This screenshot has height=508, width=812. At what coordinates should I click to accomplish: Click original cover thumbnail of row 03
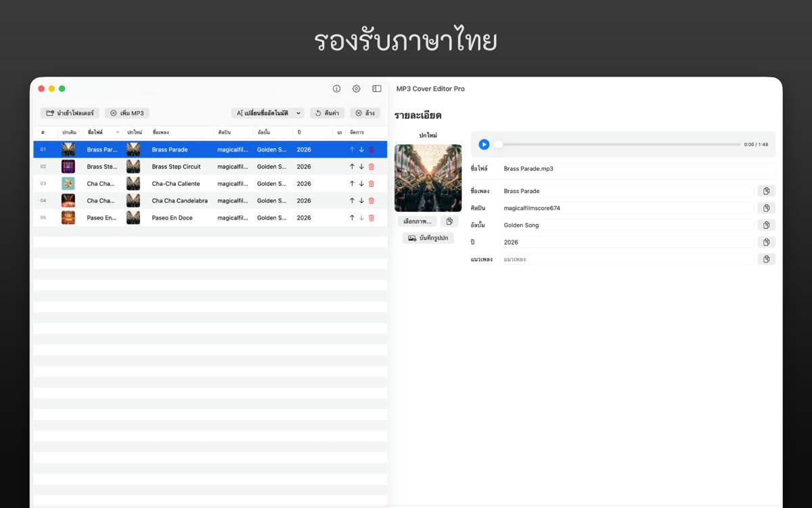[68, 184]
